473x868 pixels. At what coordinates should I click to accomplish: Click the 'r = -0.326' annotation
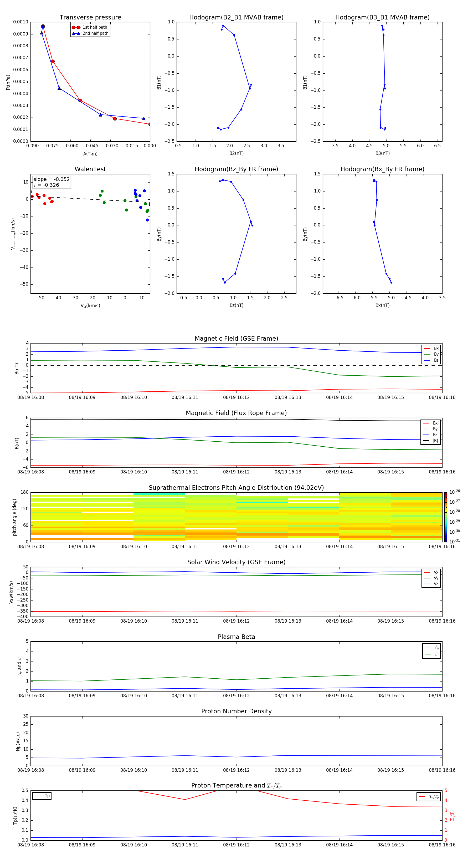tap(47, 185)
